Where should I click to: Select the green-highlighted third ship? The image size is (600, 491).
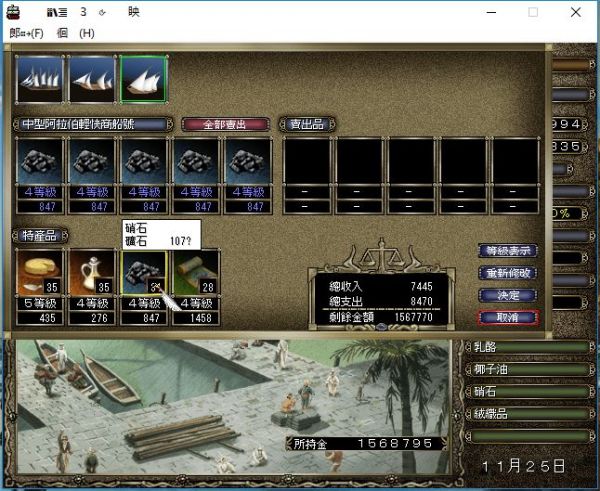[x=144, y=79]
